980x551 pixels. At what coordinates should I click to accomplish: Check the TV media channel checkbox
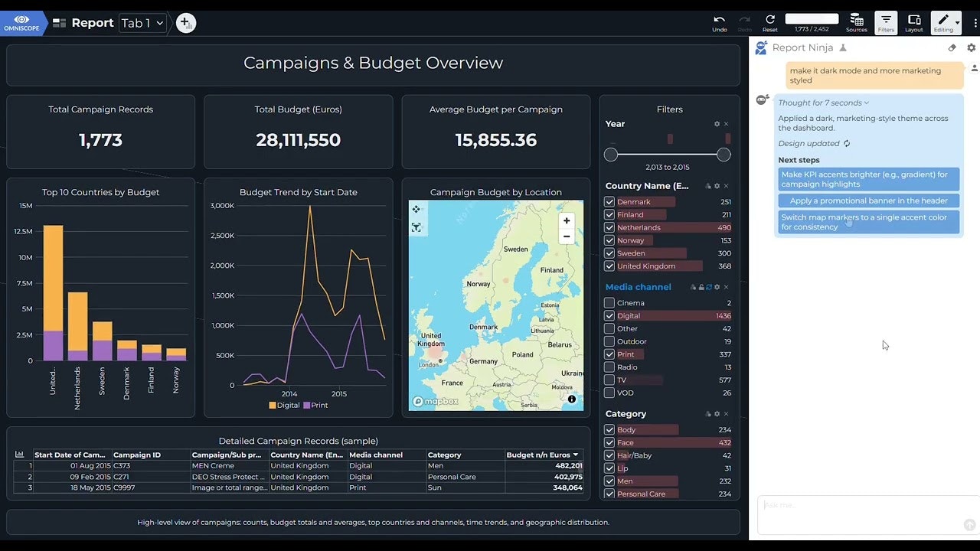click(x=609, y=380)
